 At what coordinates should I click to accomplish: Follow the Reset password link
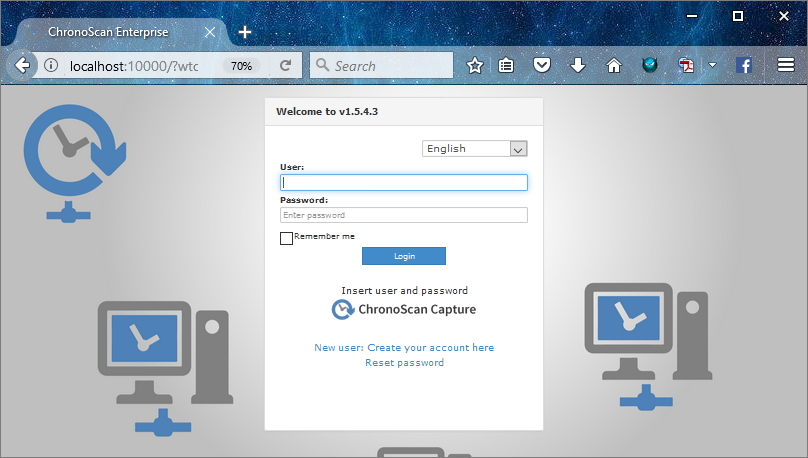(x=405, y=363)
